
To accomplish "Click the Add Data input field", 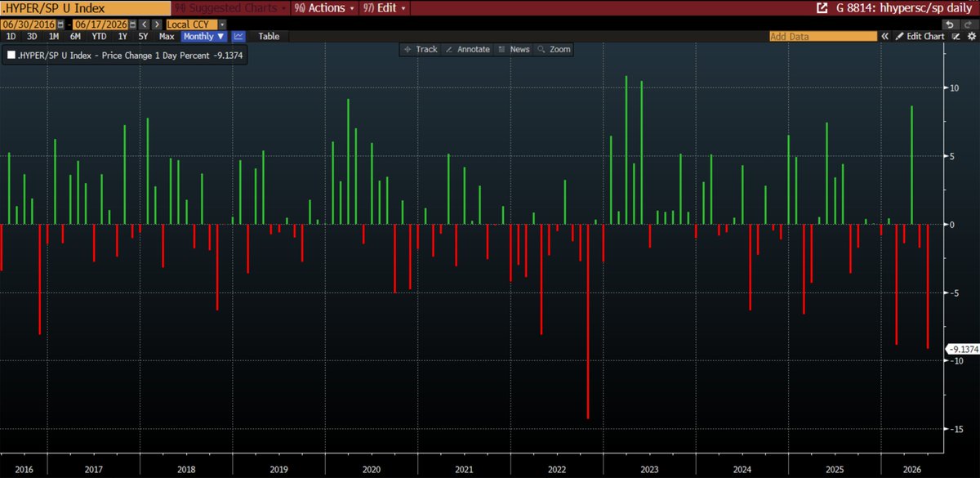I will click(823, 37).
